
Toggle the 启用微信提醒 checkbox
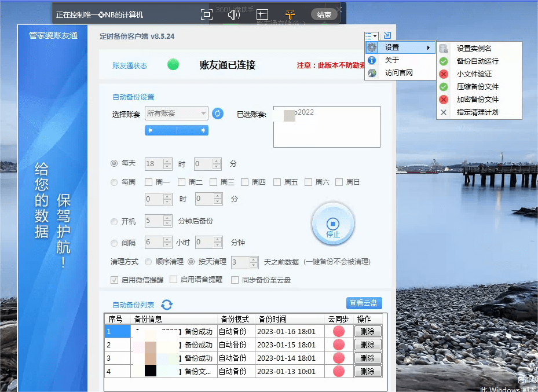(x=114, y=280)
